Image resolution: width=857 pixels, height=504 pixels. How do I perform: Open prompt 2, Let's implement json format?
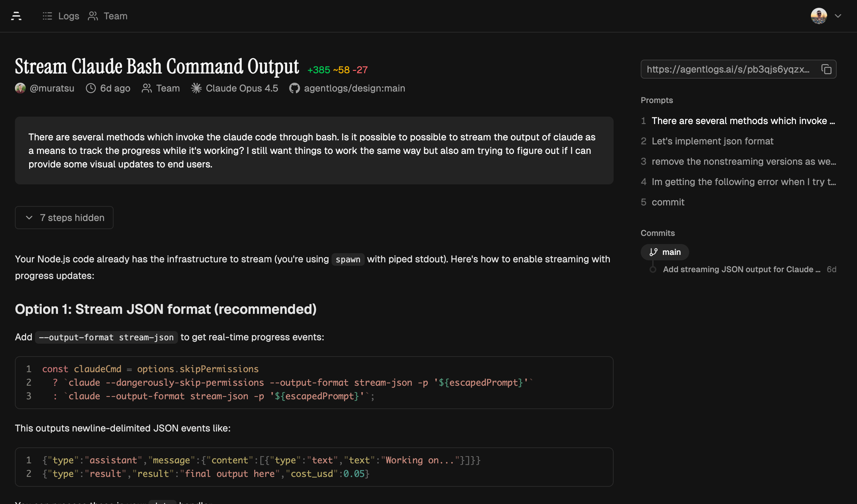tap(713, 141)
